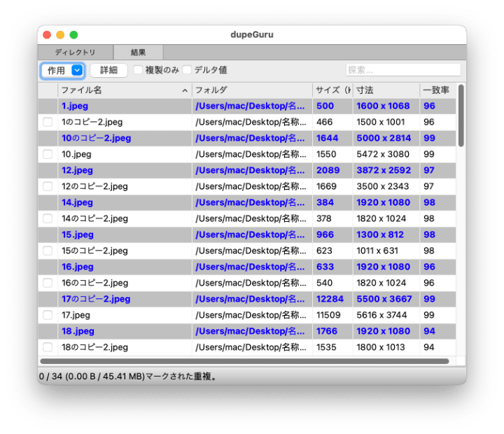
Task: Mark the 1のコピー2.jpeg checkbox
Action: [x=48, y=122]
